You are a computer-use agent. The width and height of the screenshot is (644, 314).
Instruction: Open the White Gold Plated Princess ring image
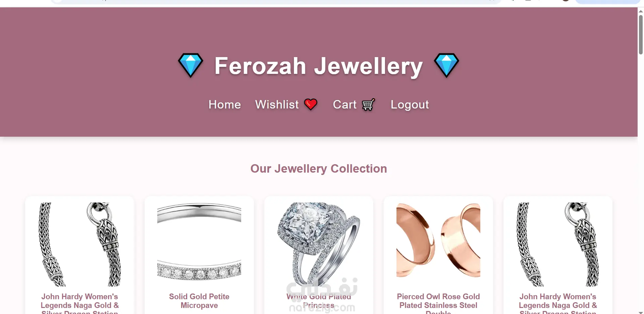pyautogui.click(x=319, y=244)
